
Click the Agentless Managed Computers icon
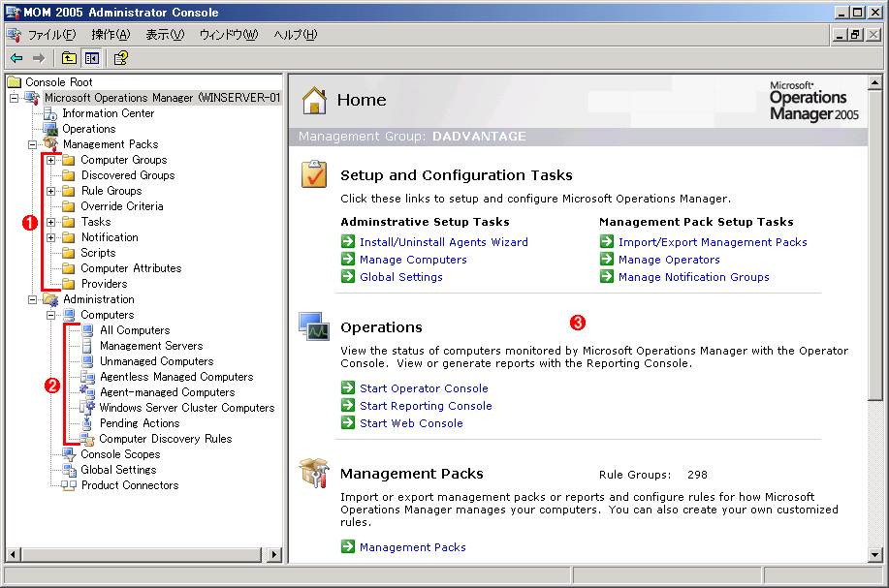87,377
